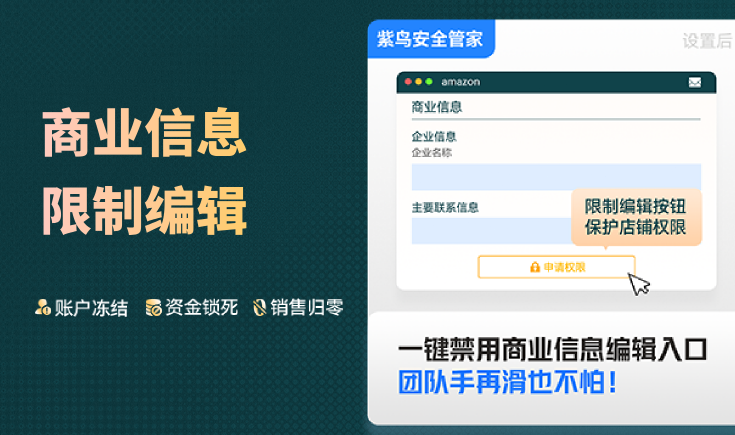Click the 限制编辑按钮 保护店铺权限 tooltip
Image resolution: width=735 pixels, height=435 pixels.
click(636, 217)
